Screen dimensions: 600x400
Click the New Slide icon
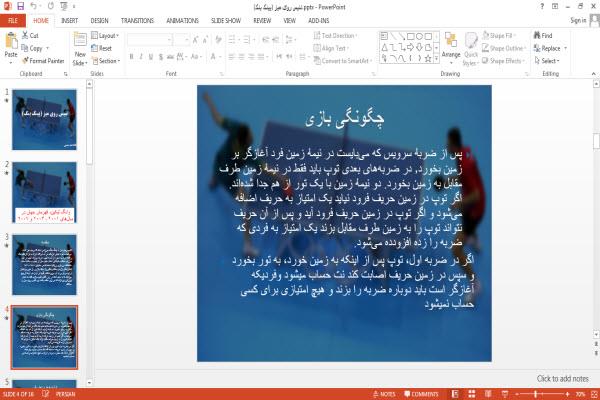click(x=80, y=40)
